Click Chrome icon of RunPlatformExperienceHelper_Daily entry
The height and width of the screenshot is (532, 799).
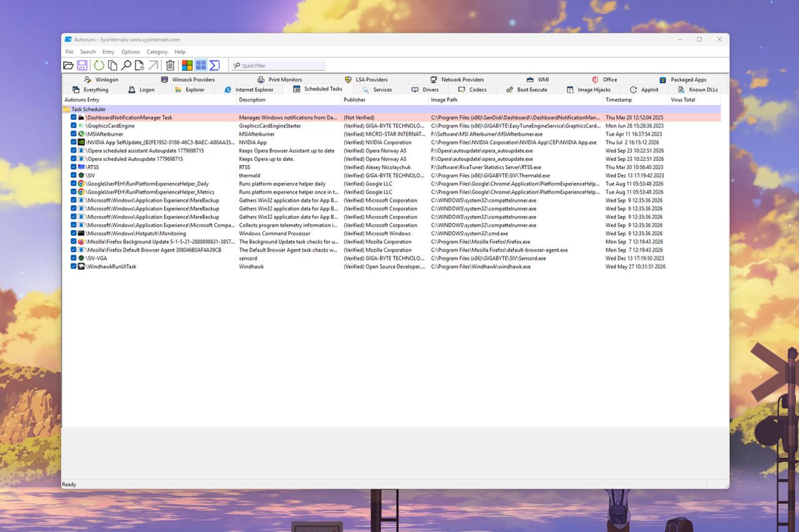tap(81, 184)
